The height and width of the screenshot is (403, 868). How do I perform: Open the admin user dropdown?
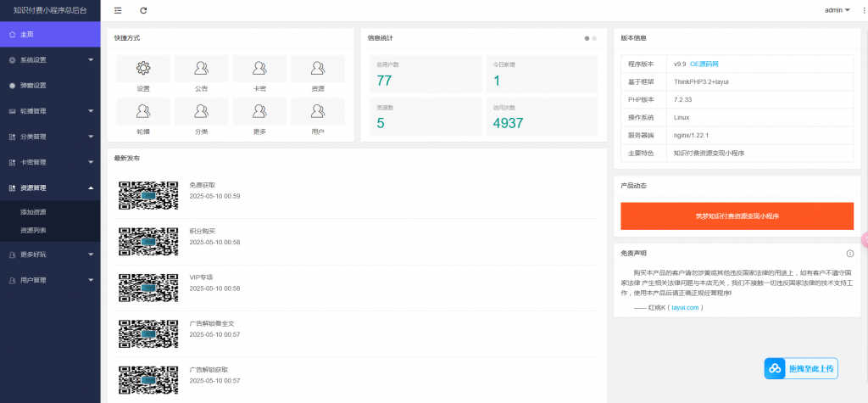click(x=837, y=10)
